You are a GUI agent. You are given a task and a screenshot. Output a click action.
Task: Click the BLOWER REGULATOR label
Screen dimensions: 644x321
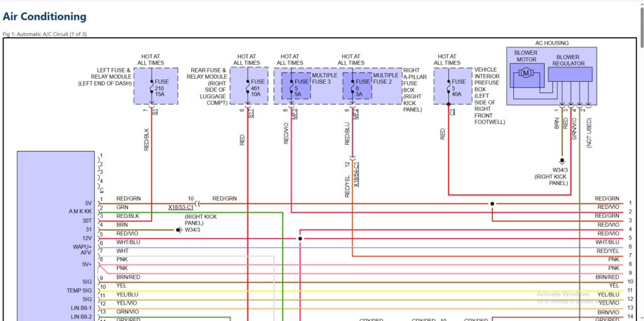[569, 60]
